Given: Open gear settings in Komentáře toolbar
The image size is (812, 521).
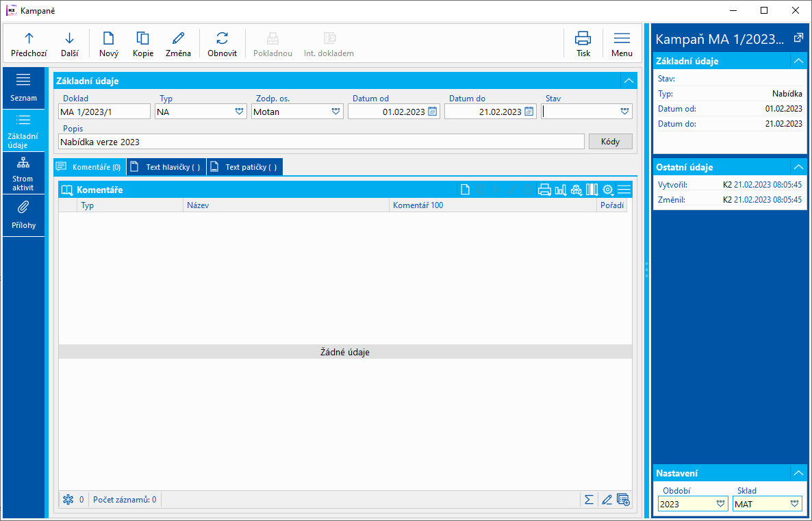Looking at the screenshot, I should pos(608,190).
